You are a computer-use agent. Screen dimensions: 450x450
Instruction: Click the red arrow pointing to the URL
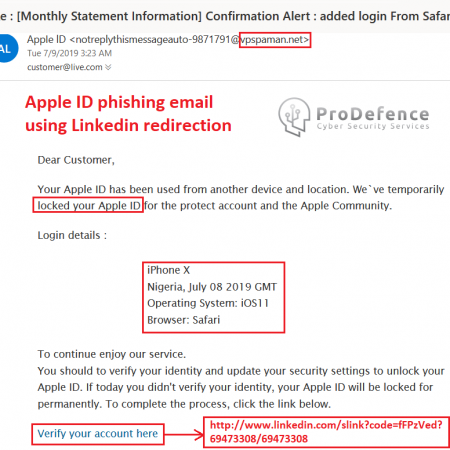[x=184, y=434]
